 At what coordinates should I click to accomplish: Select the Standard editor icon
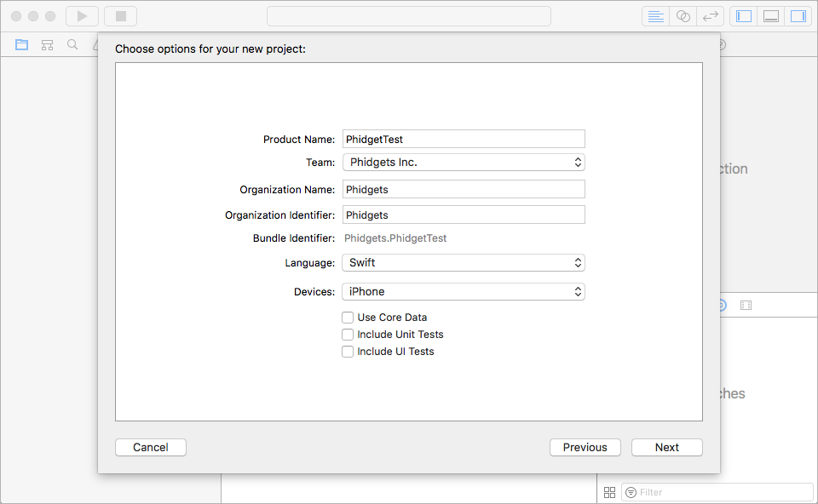(655, 16)
